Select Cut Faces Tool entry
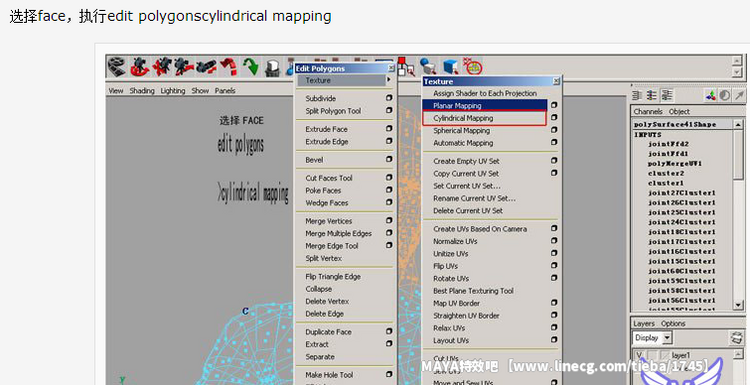The height and width of the screenshot is (385, 750). tap(329, 178)
